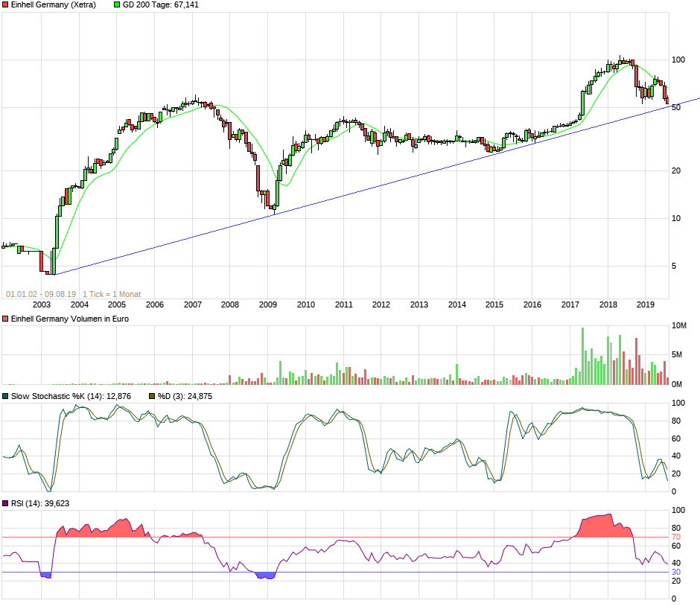
Task: Click the 'RSI (14): 39,623' label
Action: tap(40, 503)
